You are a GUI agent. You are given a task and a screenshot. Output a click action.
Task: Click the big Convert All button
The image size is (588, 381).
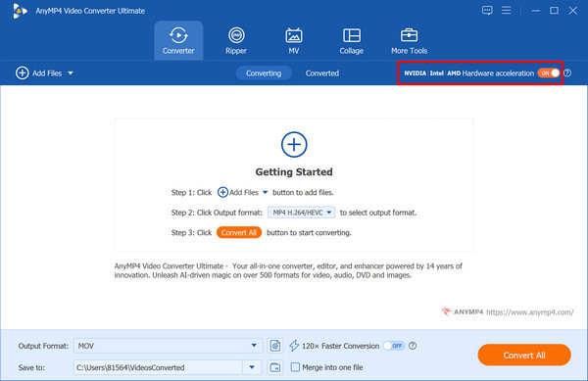(x=524, y=356)
